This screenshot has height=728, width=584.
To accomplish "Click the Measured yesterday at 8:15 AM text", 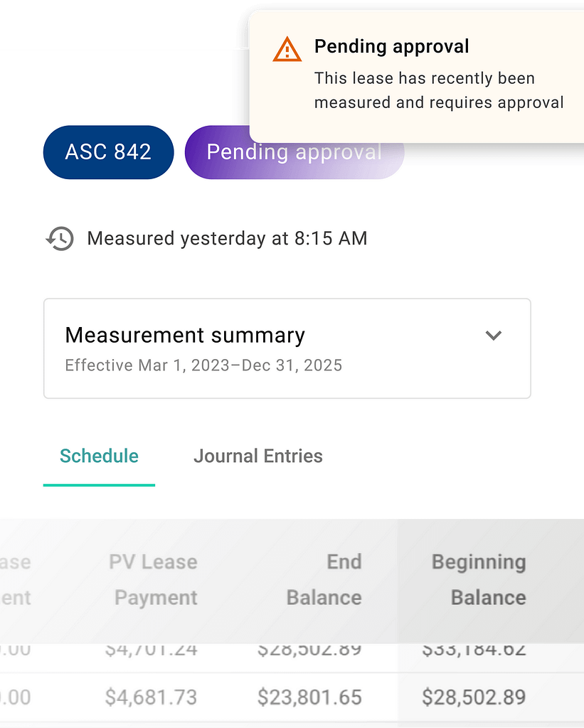I will pyautogui.click(x=227, y=238).
